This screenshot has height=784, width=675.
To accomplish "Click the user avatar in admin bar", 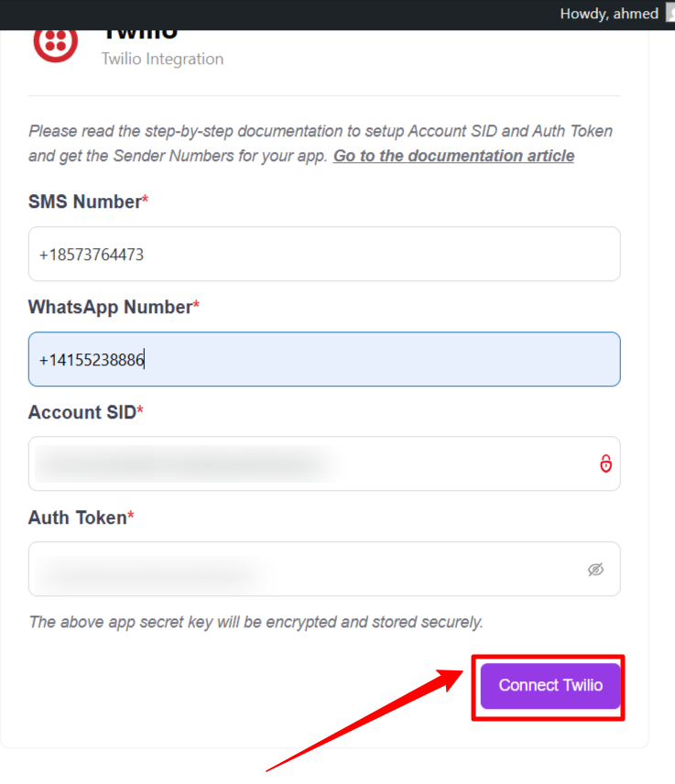I will point(670,14).
